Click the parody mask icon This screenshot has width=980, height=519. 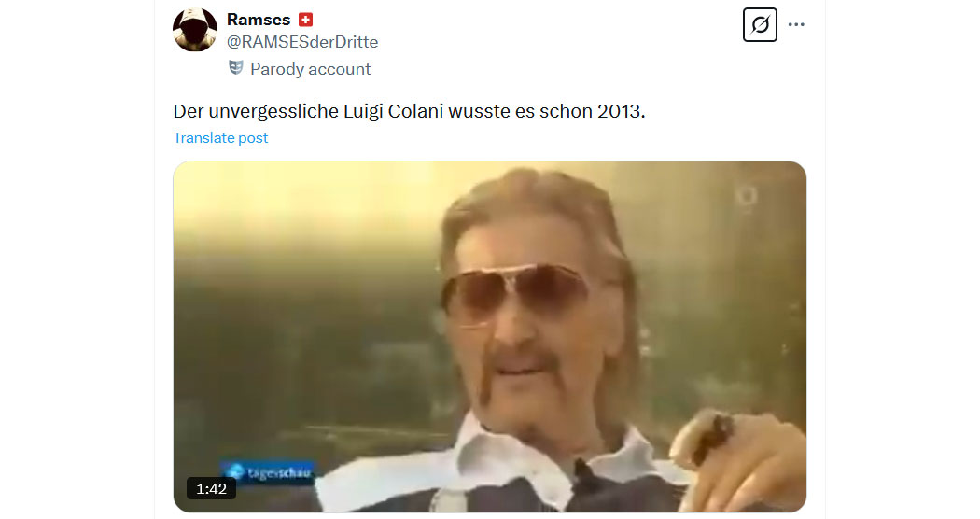tap(235, 67)
